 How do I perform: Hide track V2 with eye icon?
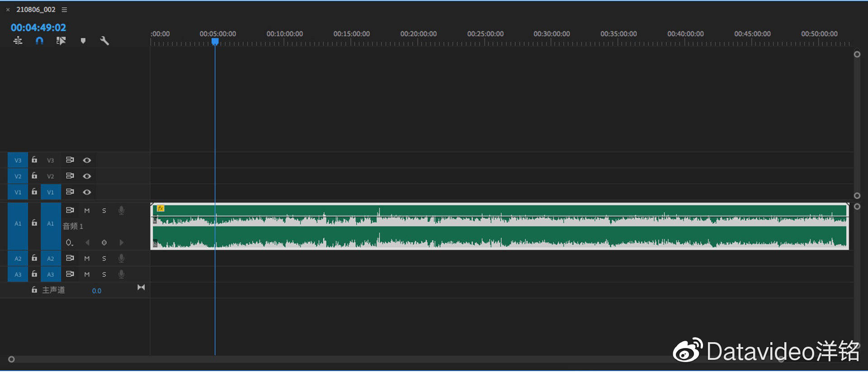pos(87,176)
